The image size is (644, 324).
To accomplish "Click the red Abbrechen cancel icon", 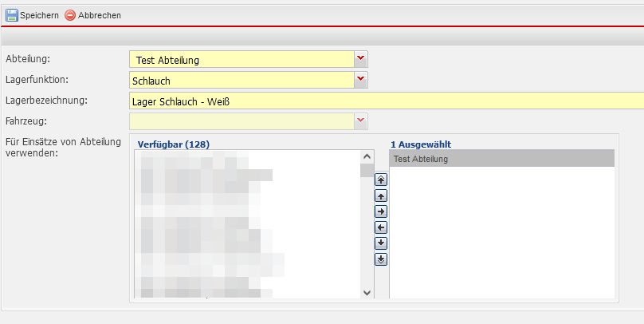I will [x=70, y=15].
